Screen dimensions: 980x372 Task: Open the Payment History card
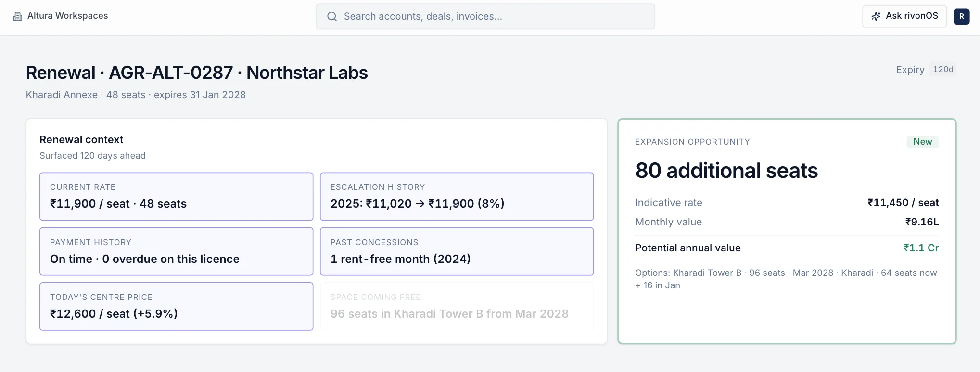176,251
